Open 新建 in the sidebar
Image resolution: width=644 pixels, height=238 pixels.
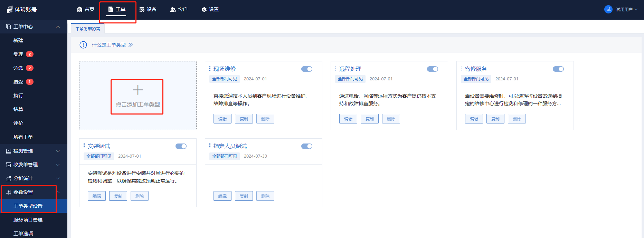click(18, 40)
